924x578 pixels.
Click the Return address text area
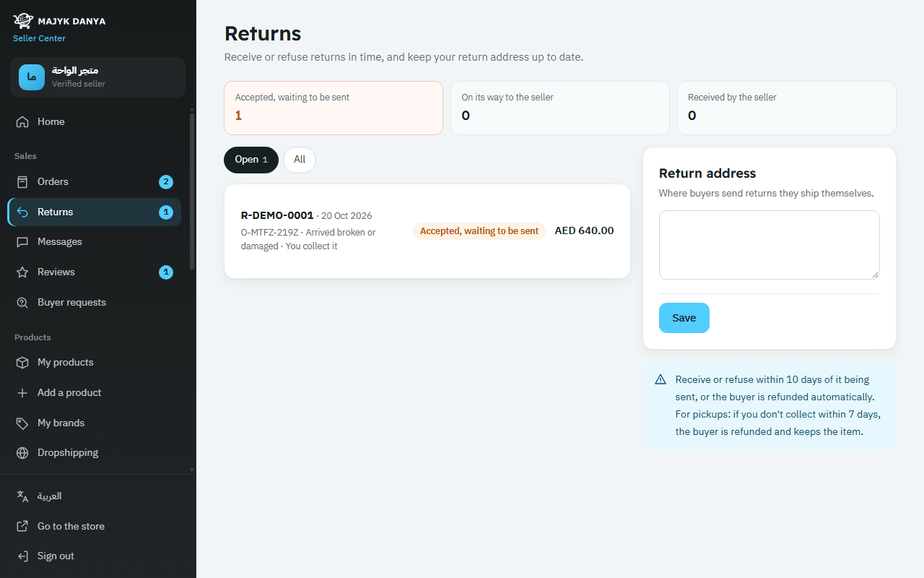[x=770, y=245]
